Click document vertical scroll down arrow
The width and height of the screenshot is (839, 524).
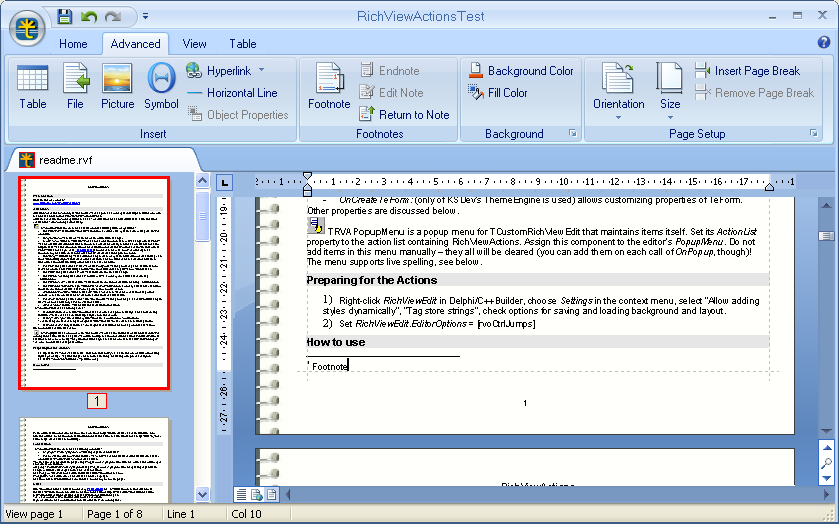826,431
